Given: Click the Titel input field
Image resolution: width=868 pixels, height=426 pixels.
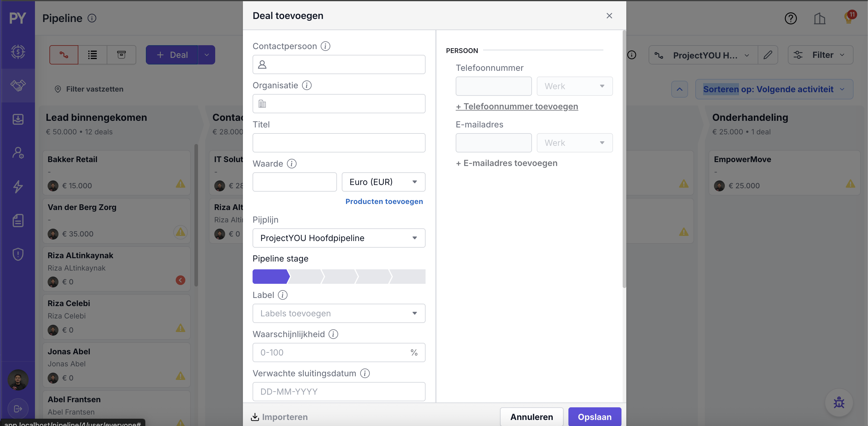Looking at the screenshot, I should pos(339,143).
